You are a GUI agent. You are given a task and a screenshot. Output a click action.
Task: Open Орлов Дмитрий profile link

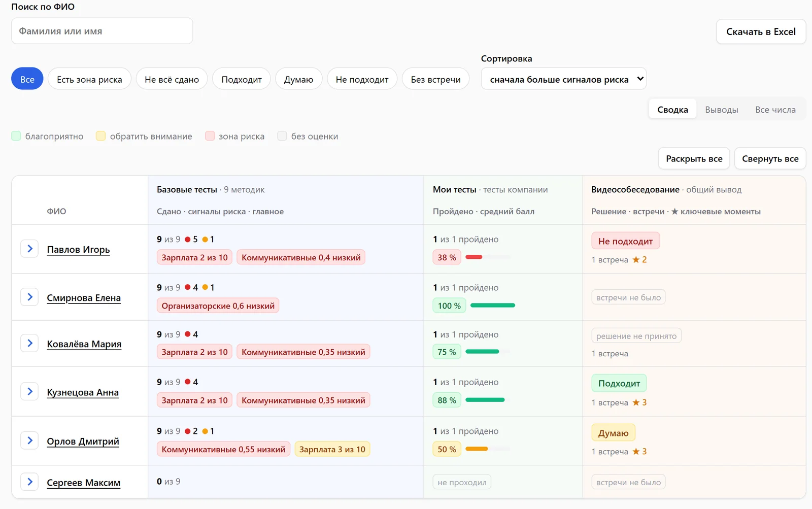click(83, 441)
